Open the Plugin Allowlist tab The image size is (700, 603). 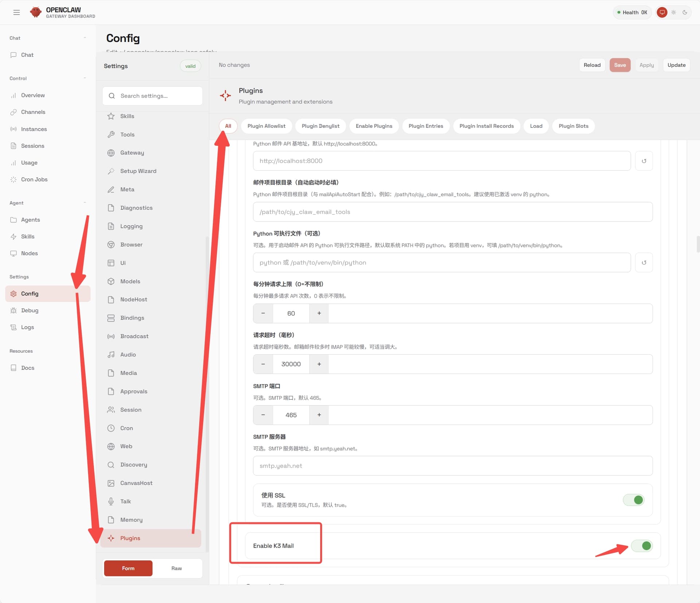point(266,126)
